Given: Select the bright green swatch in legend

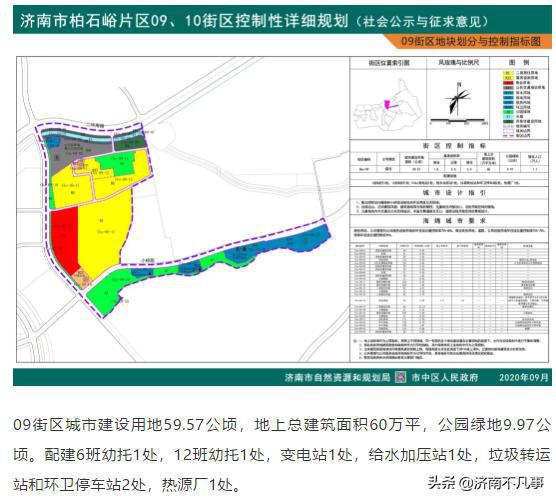Looking at the screenshot, I should point(508,112).
